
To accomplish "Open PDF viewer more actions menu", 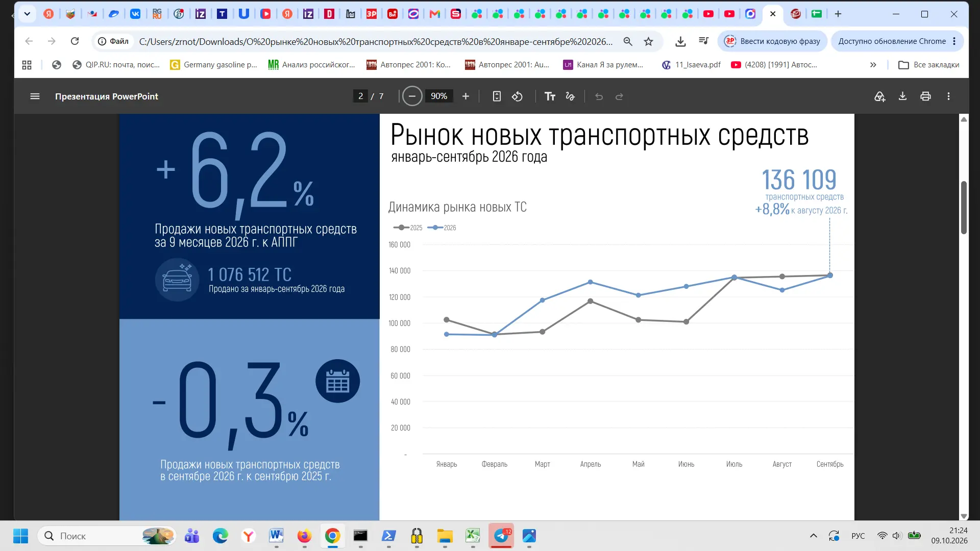I will pyautogui.click(x=949, y=96).
